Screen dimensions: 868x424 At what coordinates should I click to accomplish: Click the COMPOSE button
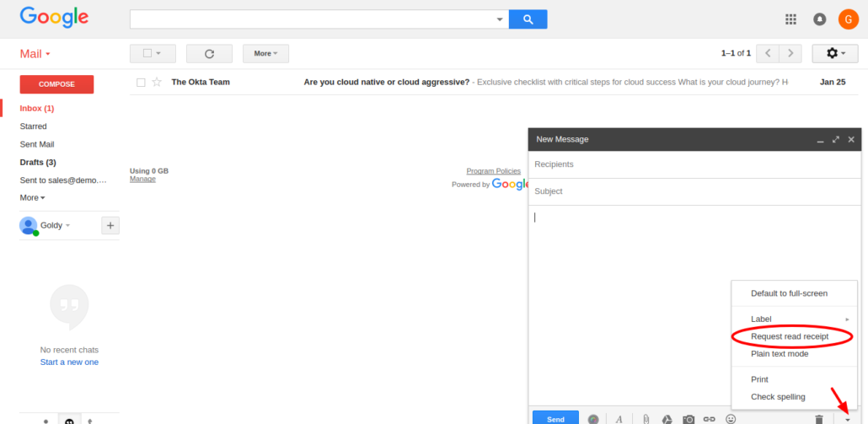coord(56,84)
